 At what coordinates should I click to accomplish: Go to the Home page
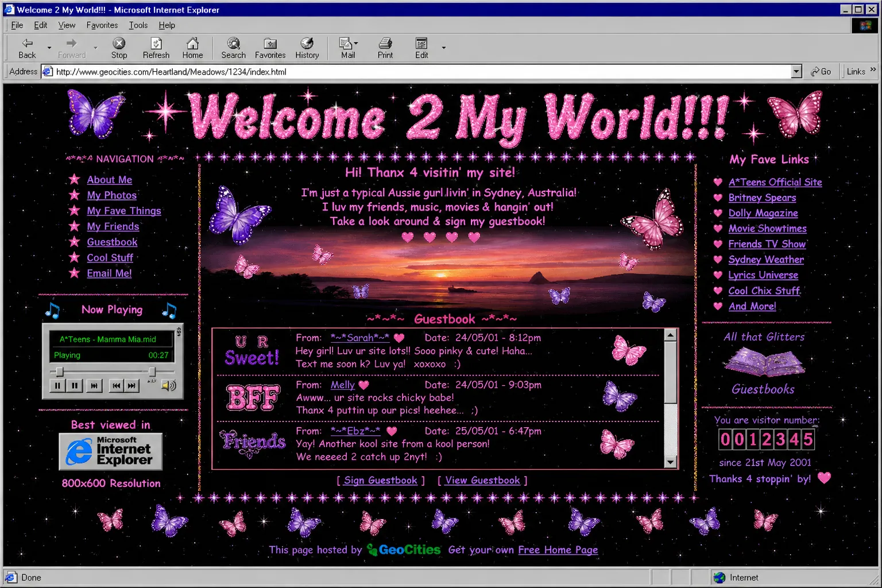coord(192,48)
